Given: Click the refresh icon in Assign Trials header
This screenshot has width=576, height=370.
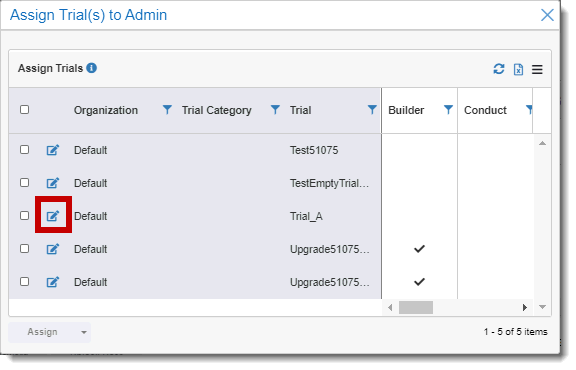Looking at the screenshot, I should coord(498,69).
